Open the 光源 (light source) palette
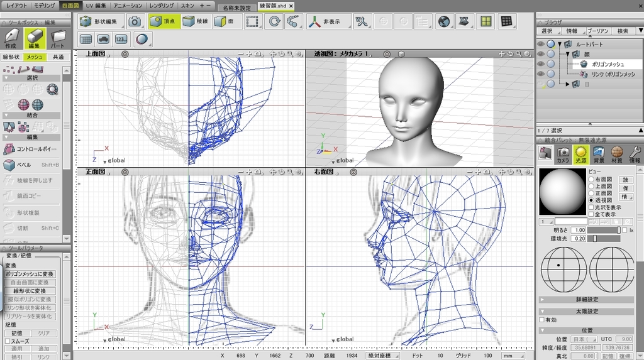The width and height of the screenshot is (644, 360). (x=580, y=152)
